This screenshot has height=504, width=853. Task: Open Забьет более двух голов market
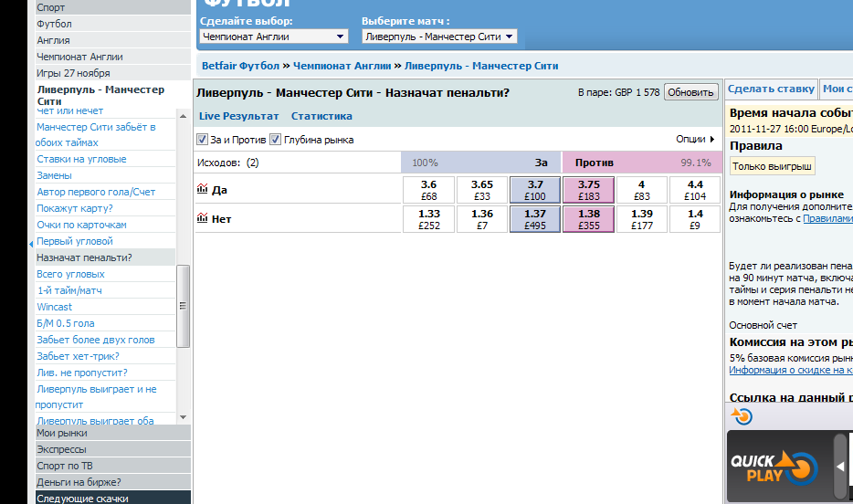[96, 340]
